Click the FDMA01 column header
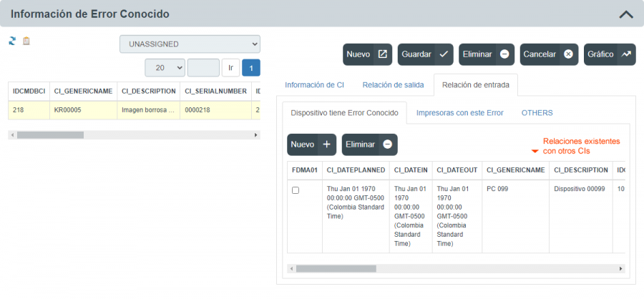The width and height of the screenshot is (644, 299). pos(305,170)
